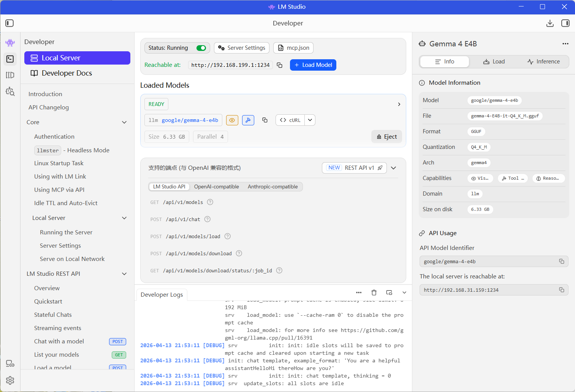Click the cURL code button
The image size is (575, 392).
click(x=290, y=120)
